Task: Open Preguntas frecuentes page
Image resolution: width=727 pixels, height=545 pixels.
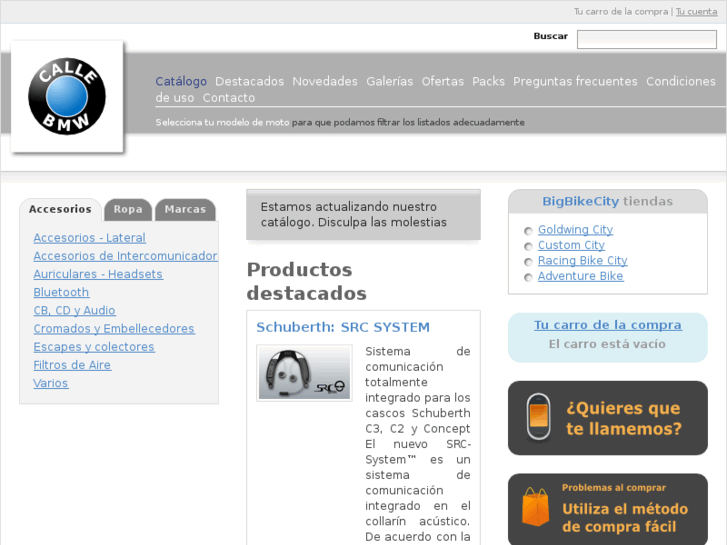Action: point(575,81)
